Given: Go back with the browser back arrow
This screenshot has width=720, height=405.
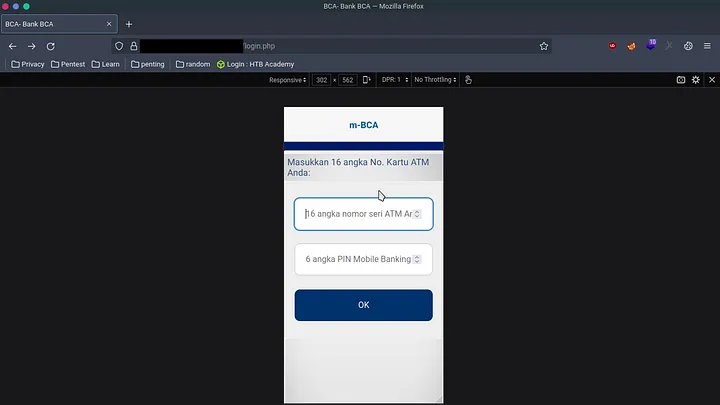Looking at the screenshot, I should coord(12,46).
